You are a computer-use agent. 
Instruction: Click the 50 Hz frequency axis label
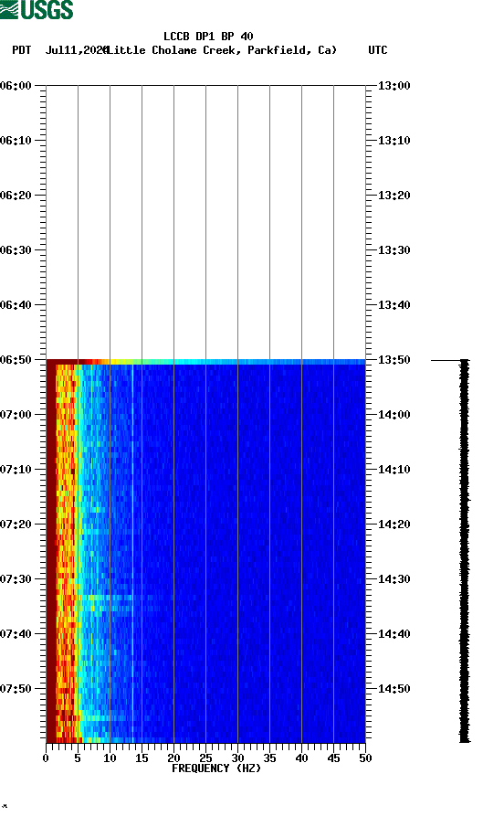tap(365, 758)
